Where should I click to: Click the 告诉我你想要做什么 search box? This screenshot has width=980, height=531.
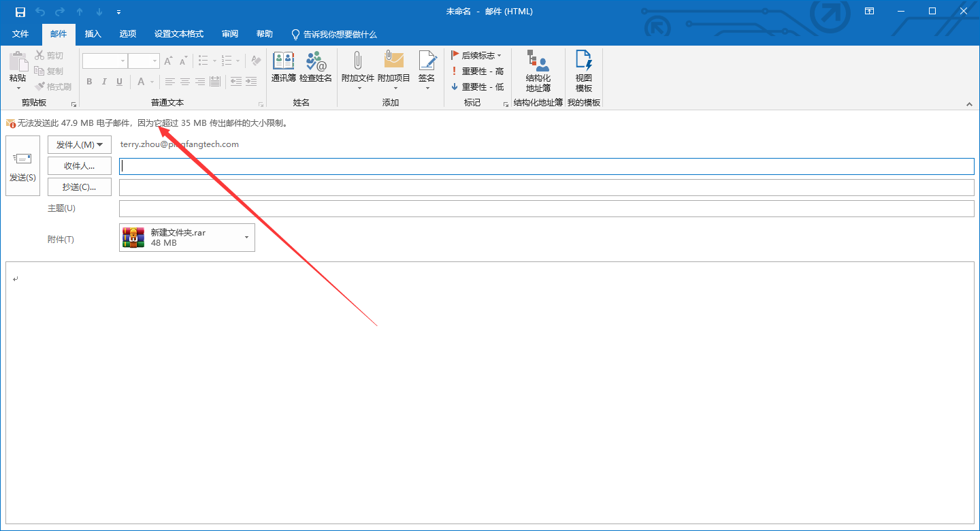click(334, 34)
